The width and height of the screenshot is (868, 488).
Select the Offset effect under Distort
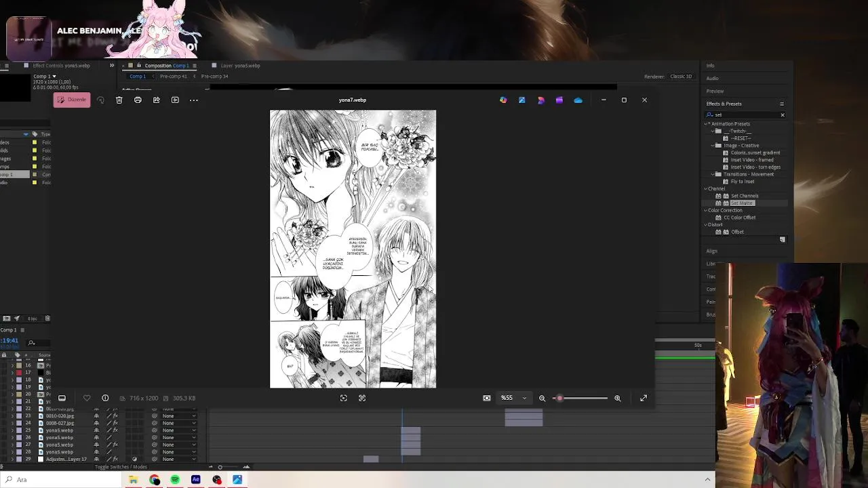tap(737, 232)
